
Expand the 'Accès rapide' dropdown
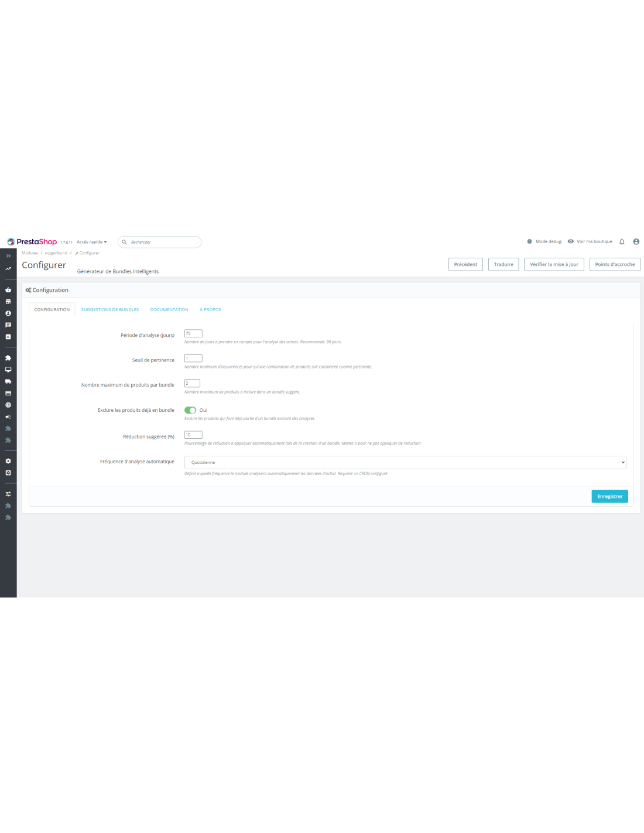coord(92,242)
